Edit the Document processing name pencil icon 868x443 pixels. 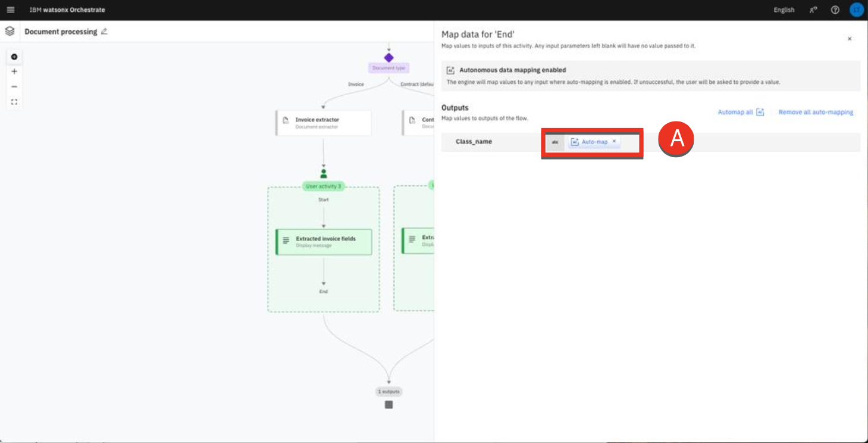(x=104, y=32)
